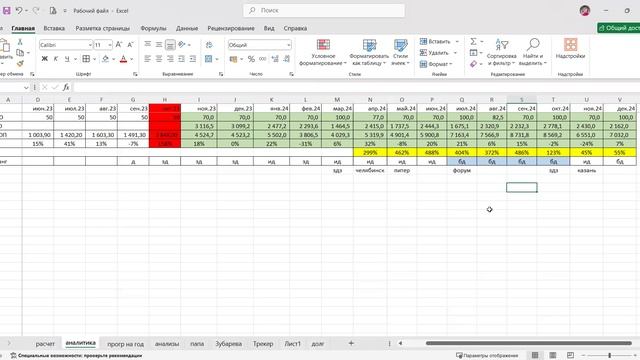
Task: Click the Borders grid icon
Action: (86, 59)
